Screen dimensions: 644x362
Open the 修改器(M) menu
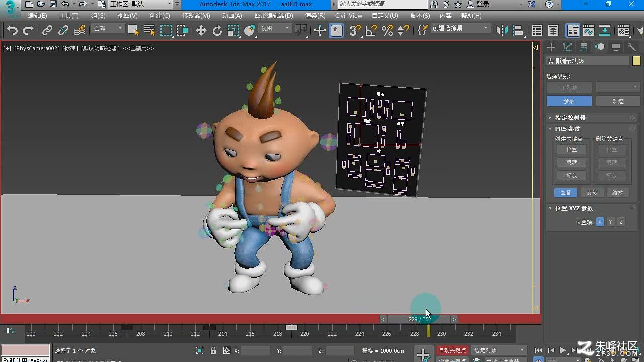point(196,16)
